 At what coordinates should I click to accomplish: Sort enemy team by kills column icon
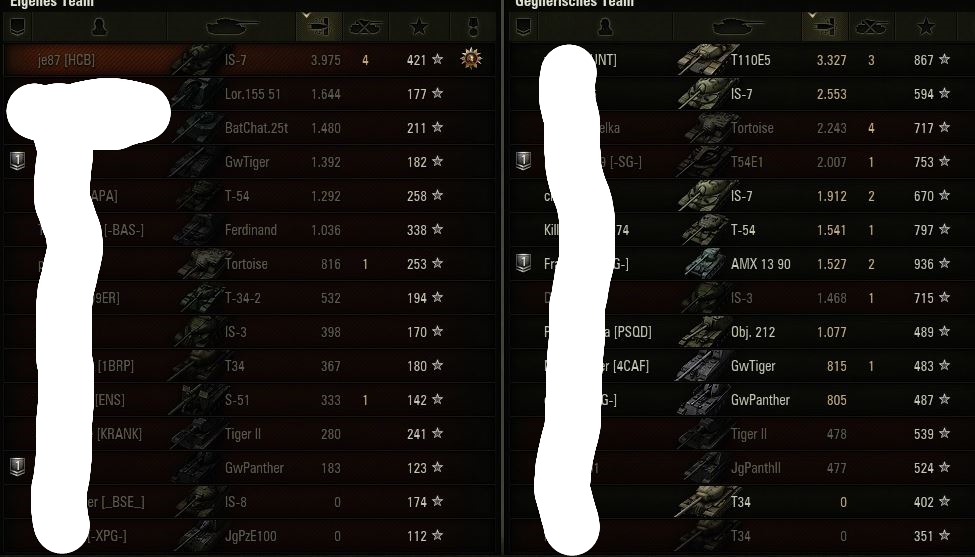point(872,27)
